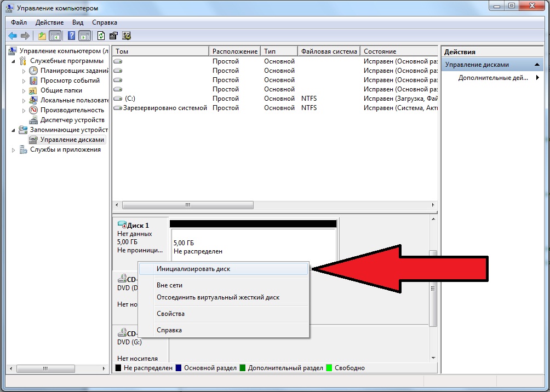Sort by the Состояние column header
Image resolution: width=550 pixels, height=392 pixels.
[x=399, y=51]
